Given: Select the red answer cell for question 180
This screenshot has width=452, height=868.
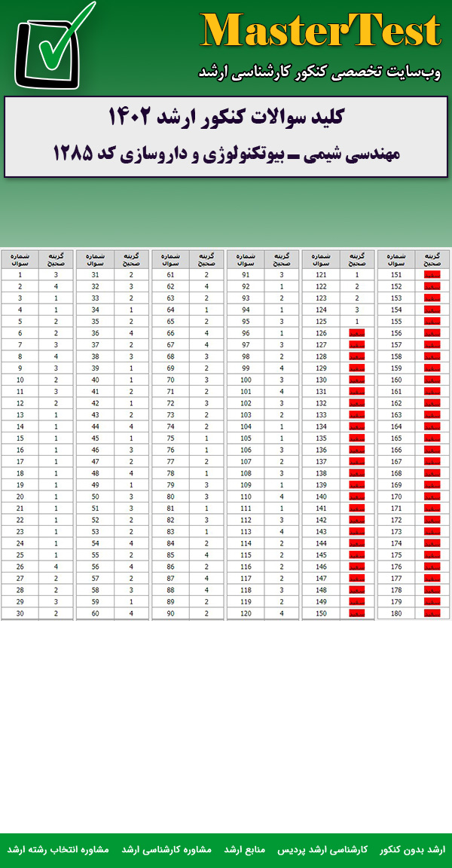Looking at the screenshot, I should click(432, 613).
